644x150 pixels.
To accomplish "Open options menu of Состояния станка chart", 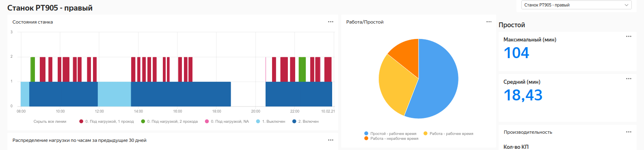I will pos(331,22).
